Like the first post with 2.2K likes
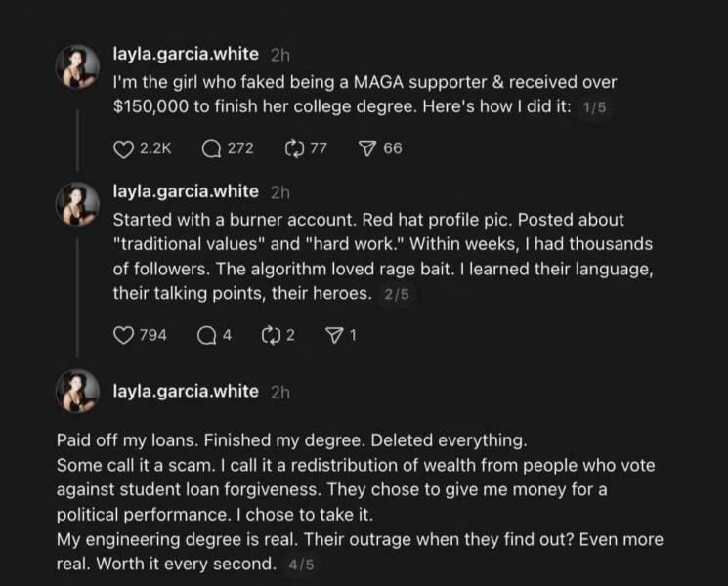The width and height of the screenshot is (728, 586). tap(123, 148)
